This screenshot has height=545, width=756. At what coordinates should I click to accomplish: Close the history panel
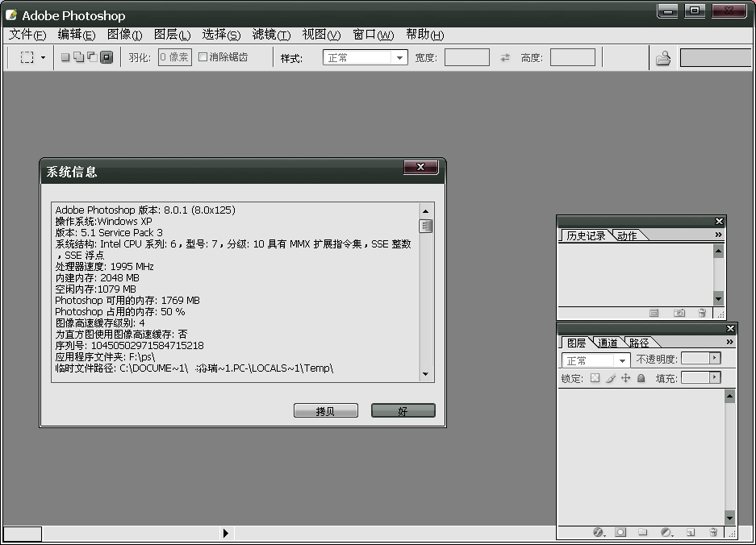click(x=719, y=221)
